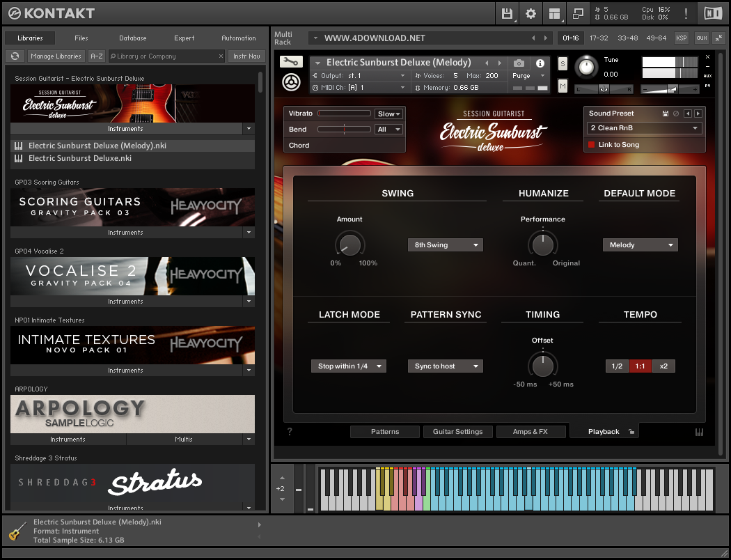The width and height of the screenshot is (731, 560).
Task: Set tempo to x2
Action: [663, 366]
